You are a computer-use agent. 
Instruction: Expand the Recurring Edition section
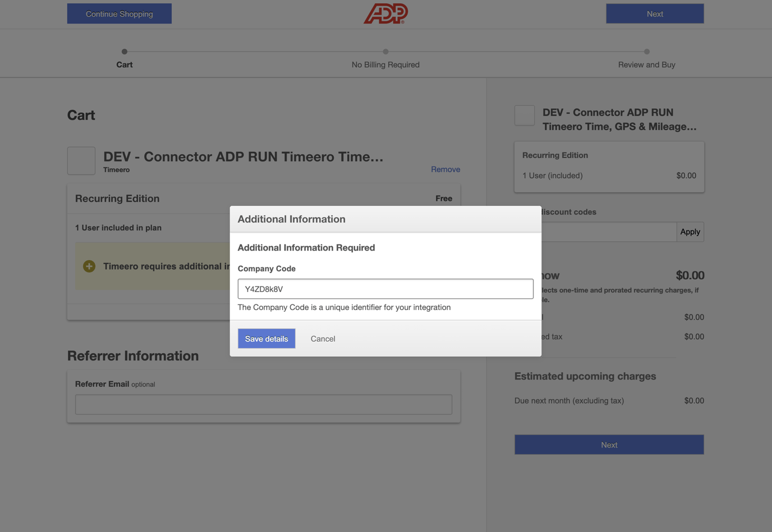[117, 198]
